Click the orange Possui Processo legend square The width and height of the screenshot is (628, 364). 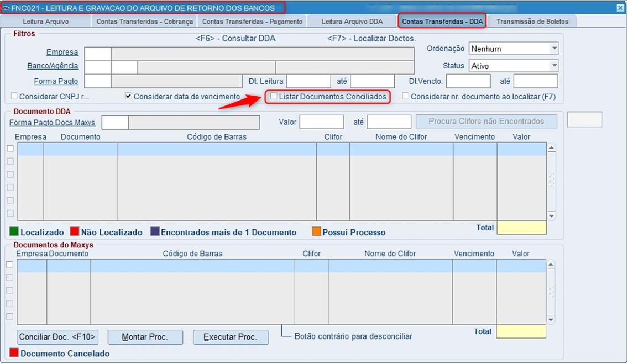316,231
